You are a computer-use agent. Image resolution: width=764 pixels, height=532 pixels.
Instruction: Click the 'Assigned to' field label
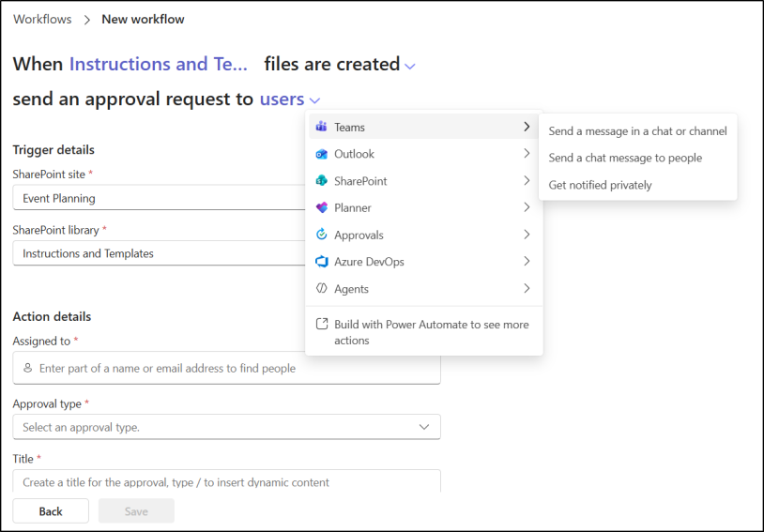pyautogui.click(x=41, y=341)
